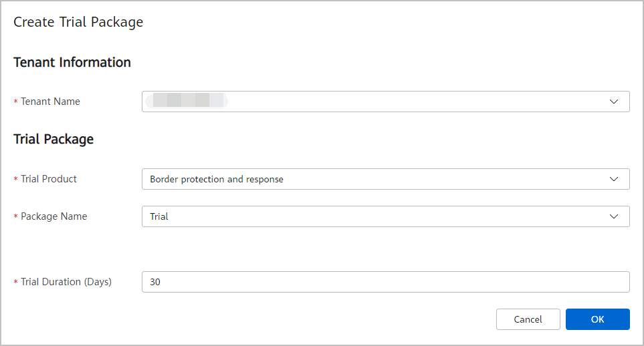This screenshot has height=346, width=644.
Task: Click the red asterisk beside Trial Product
Action: (x=16, y=180)
